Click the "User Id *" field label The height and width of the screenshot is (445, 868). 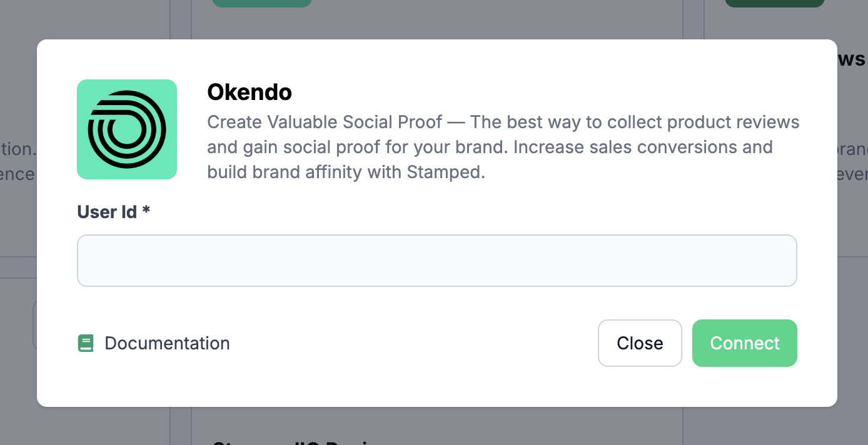[x=107, y=212]
